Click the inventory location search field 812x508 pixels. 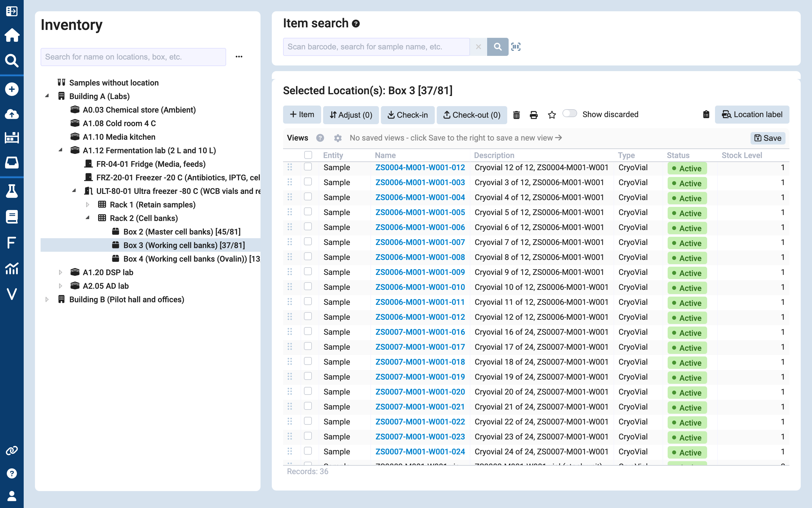[x=133, y=57]
